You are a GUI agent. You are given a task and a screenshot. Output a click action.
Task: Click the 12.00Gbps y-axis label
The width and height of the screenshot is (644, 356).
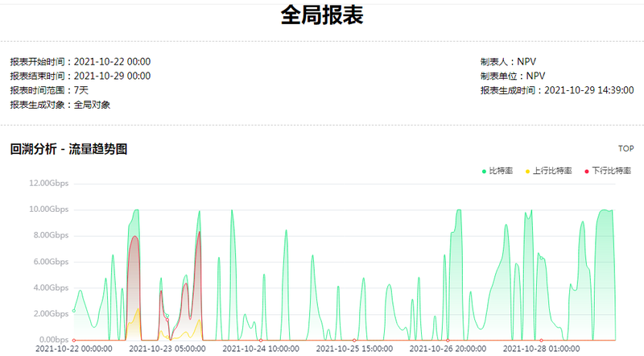click(49, 183)
